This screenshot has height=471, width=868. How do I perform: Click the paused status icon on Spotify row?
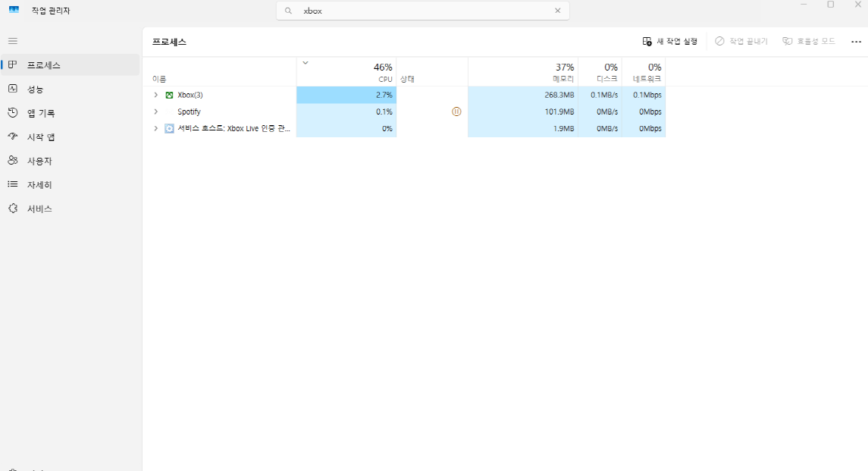pyautogui.click(x=456, y=111)
